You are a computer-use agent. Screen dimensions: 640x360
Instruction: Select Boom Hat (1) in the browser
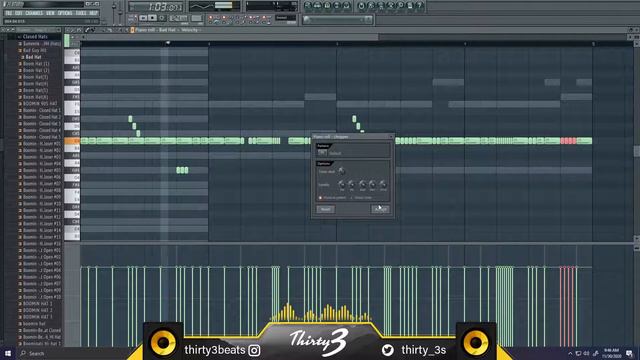(36, 64)
